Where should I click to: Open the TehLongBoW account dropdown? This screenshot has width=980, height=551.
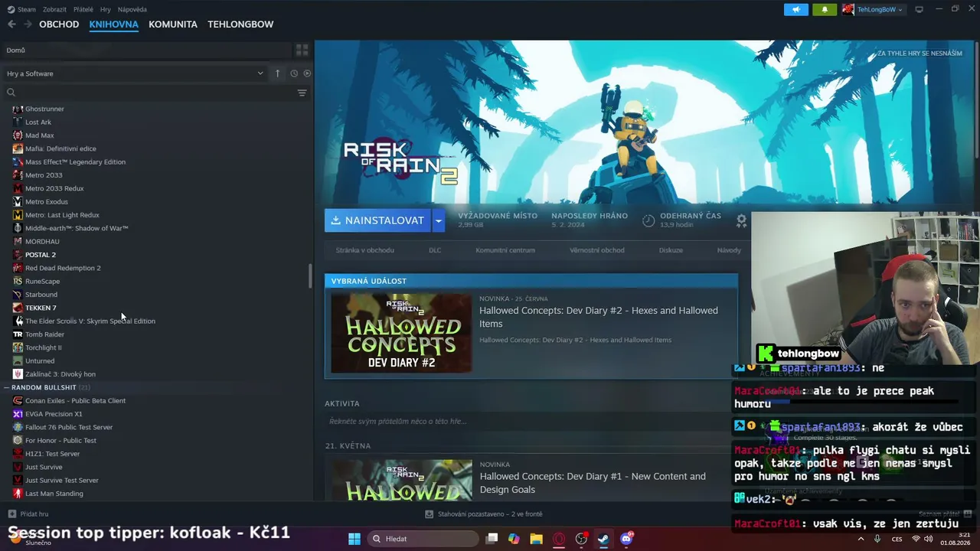[873, 9]
